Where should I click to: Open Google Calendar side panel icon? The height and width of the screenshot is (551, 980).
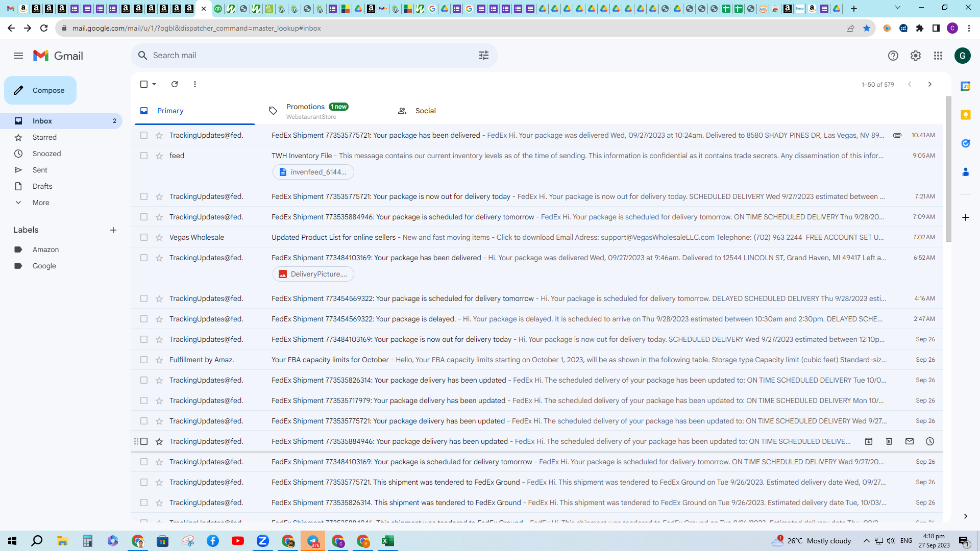[966, 86]
